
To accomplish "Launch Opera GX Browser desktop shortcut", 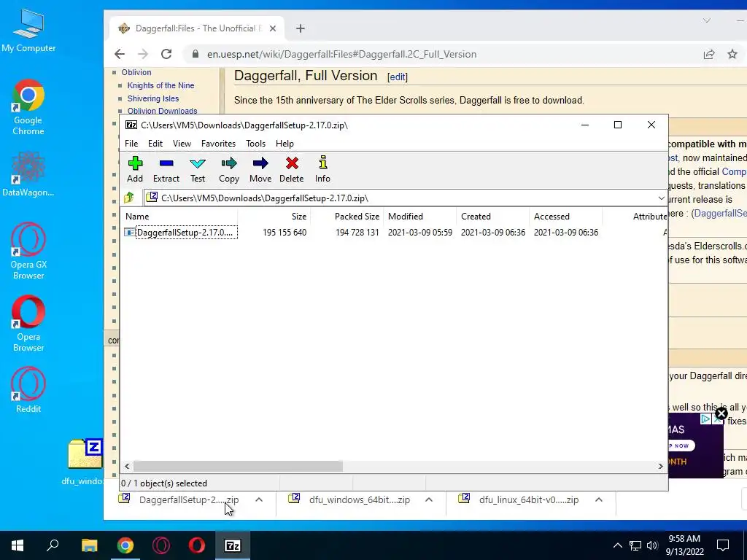I will [x=28, y=252].
